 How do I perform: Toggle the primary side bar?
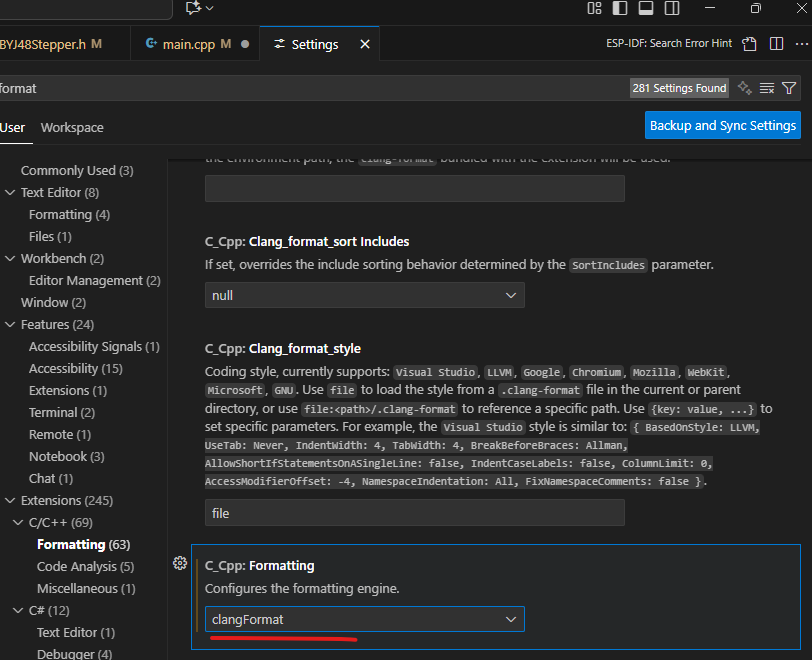pos(620,8)
